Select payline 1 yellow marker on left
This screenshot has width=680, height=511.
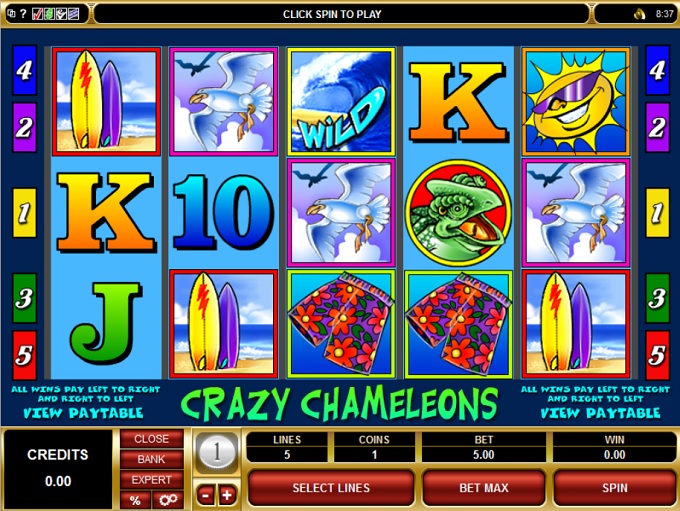pos(24,213)
